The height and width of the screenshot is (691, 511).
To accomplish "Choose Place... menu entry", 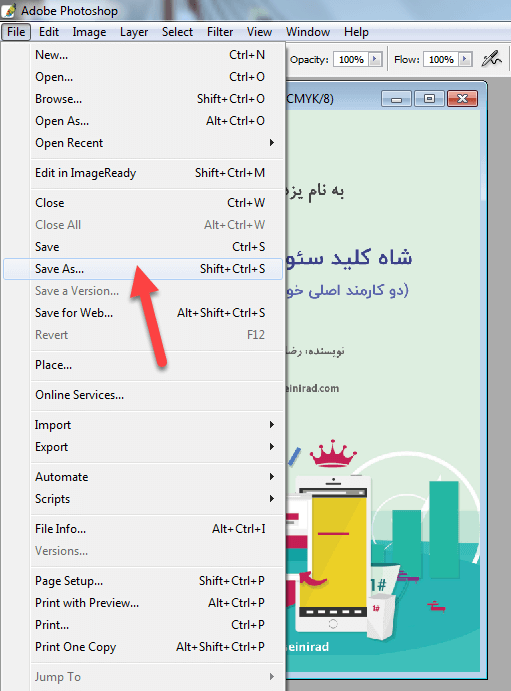I will pyautogui.click(x=143, y=365).
